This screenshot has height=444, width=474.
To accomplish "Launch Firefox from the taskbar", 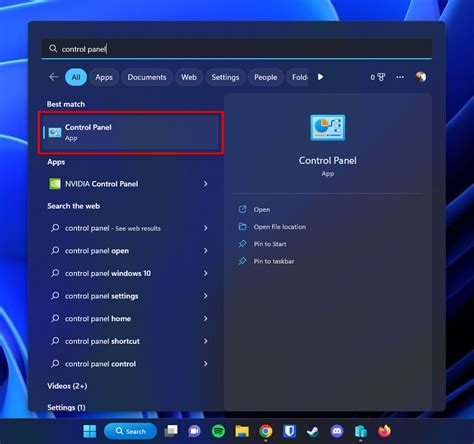I will pos(384,431).
